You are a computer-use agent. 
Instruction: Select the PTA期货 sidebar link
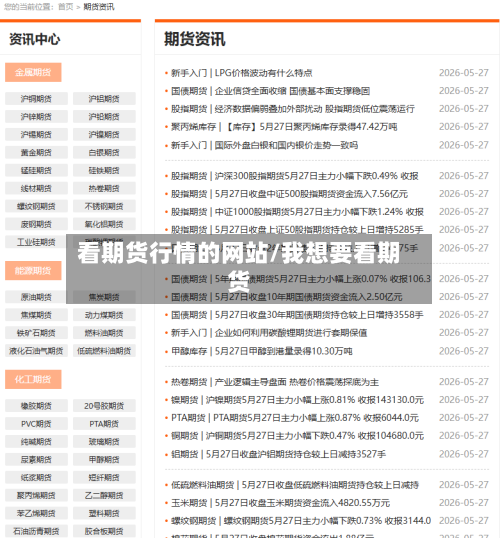(104, 424)
